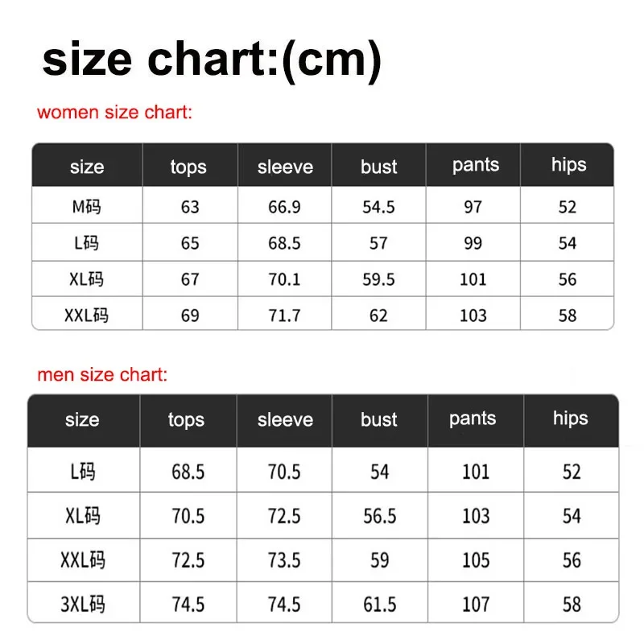Click the men's pants value 107
The height and width of the screenshot is (644, 644).
(x=476, y=605)
